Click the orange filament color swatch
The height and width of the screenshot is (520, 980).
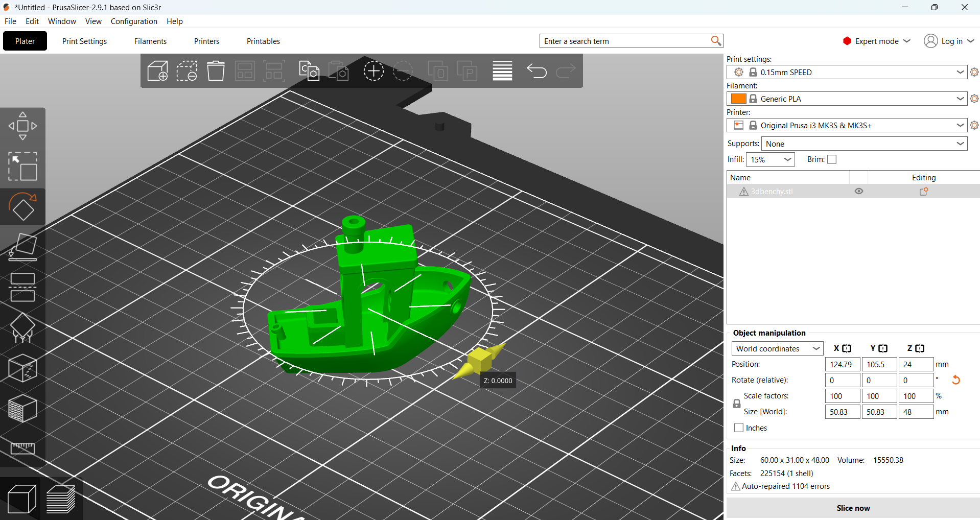pyautogui.click(x=739, y=99)
